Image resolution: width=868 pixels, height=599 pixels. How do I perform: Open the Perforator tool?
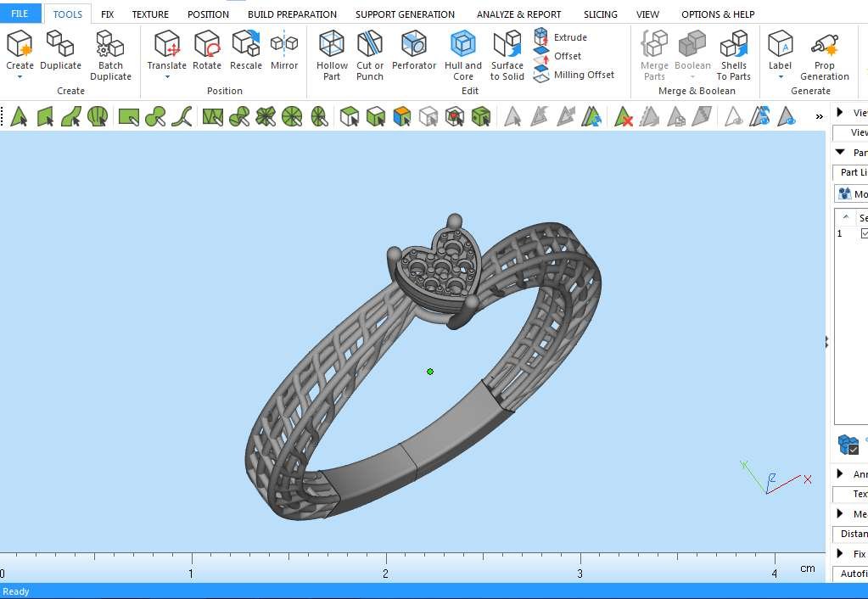tap(414, 51)
